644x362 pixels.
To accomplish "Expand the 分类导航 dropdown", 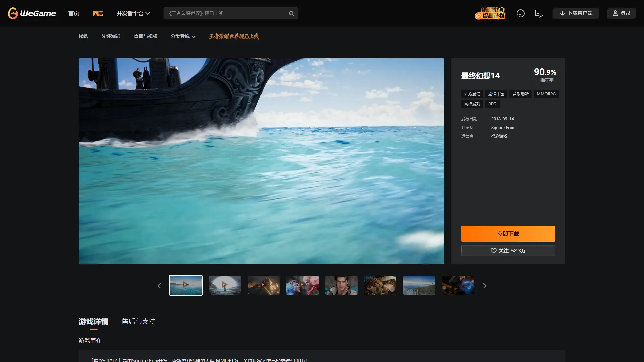I will (x=183, y=36).
